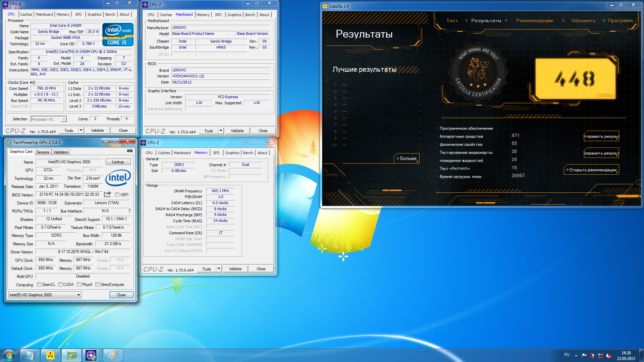
Task: Click the Lookup button in GPU-Z
Action: coord(118,162)
